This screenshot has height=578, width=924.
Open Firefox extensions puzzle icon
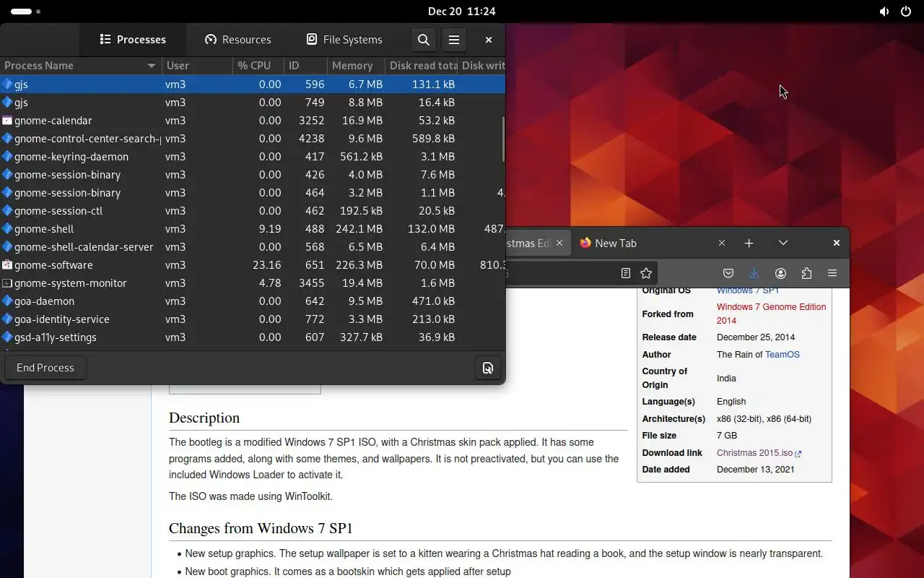806,273
